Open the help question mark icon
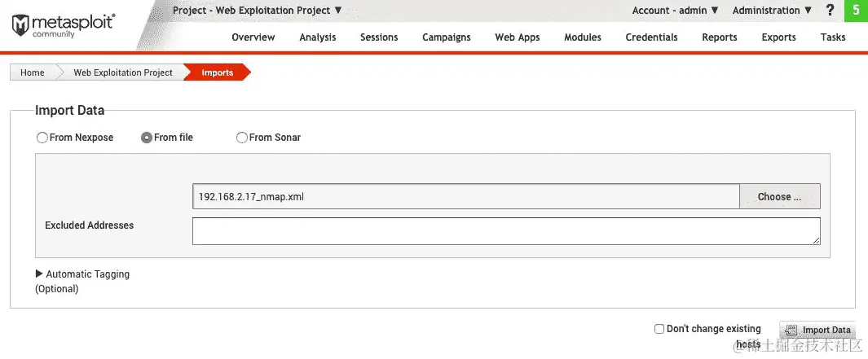Image resolution: width=868 pixels, height=359 pixels. (x=829, y=10)
